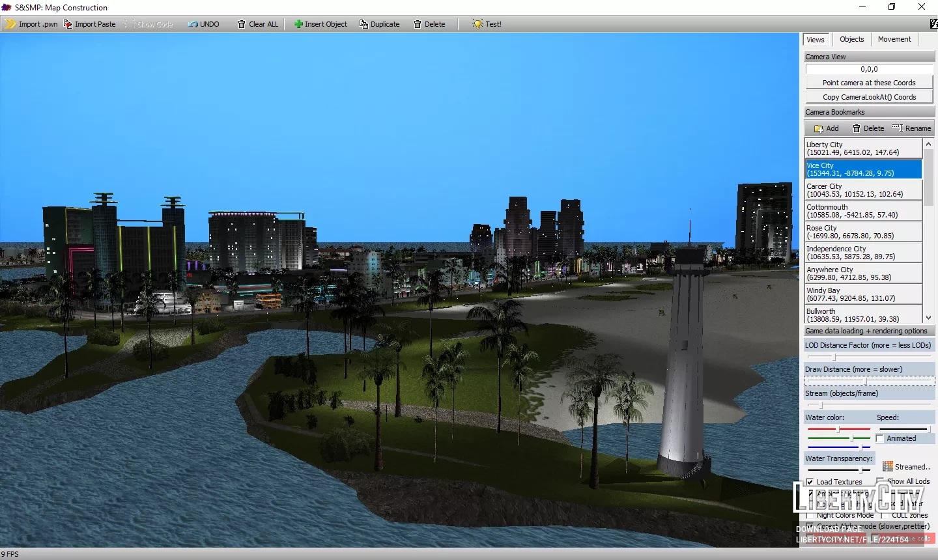Select the Windy Bay bookmark
The image size is (938, 560).
(x=864, y=294)
